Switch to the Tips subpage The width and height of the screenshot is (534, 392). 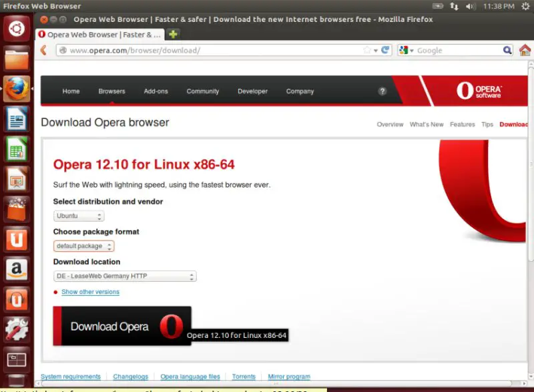coord(487,124)
